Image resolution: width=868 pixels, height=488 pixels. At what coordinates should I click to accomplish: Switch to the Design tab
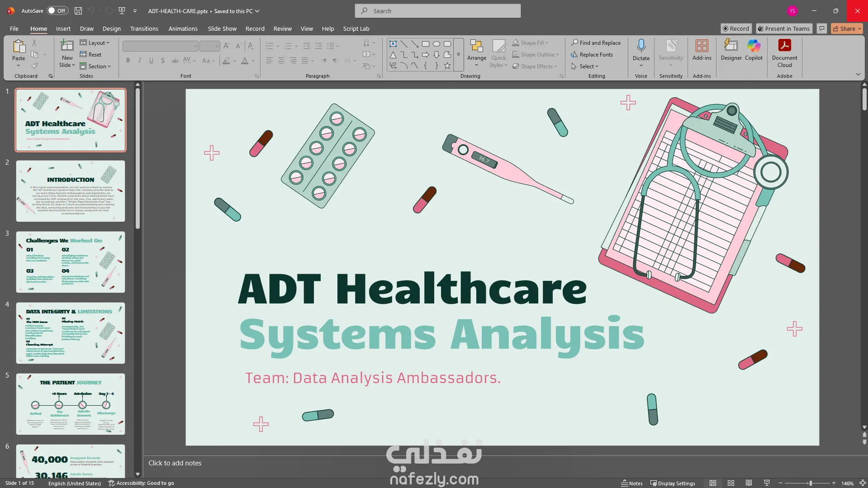[x=112, y=28]
